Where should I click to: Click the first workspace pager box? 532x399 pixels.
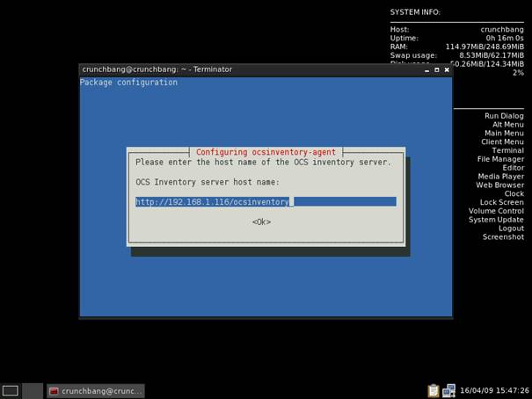11,391
